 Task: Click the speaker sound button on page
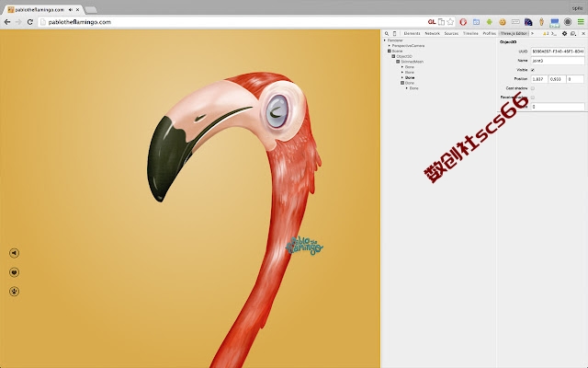click(x=15, y=253)
